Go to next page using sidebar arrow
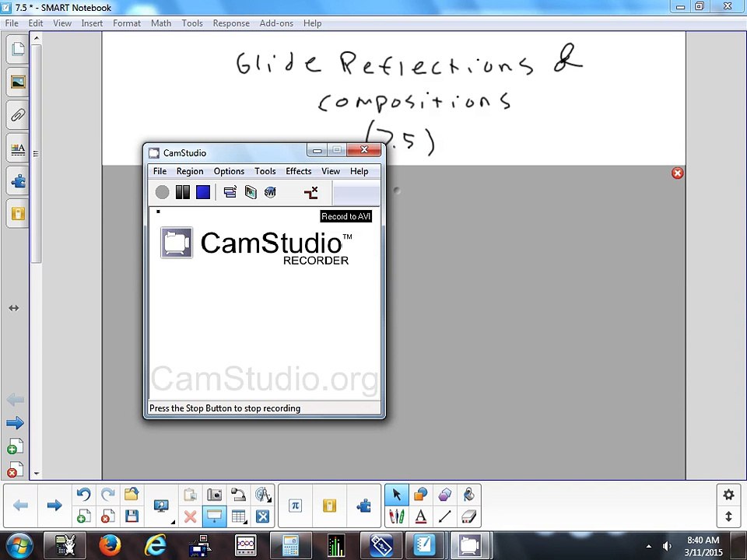747x560 pixels. point(15,422)
